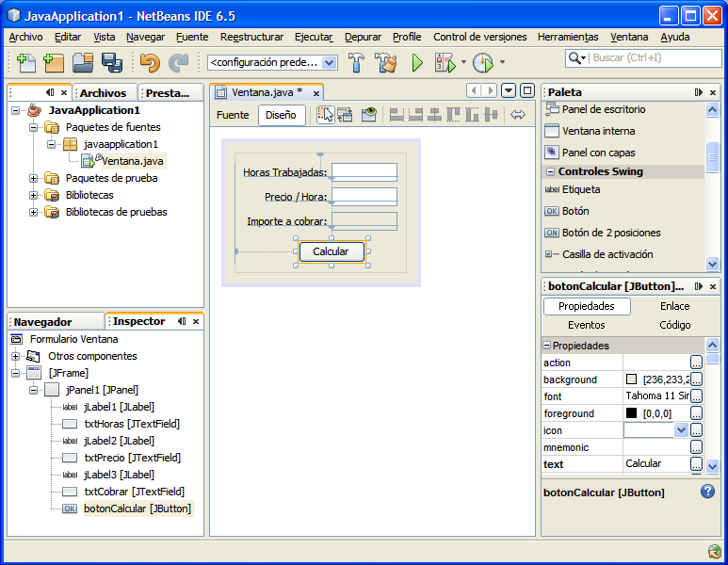Screen dimensions: 728x565
Task: Click the Redo arrow icon
Action: (x=179, y=63)
